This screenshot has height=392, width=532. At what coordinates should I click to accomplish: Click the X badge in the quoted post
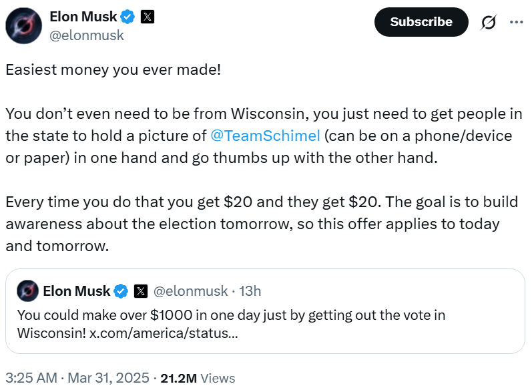140,291
